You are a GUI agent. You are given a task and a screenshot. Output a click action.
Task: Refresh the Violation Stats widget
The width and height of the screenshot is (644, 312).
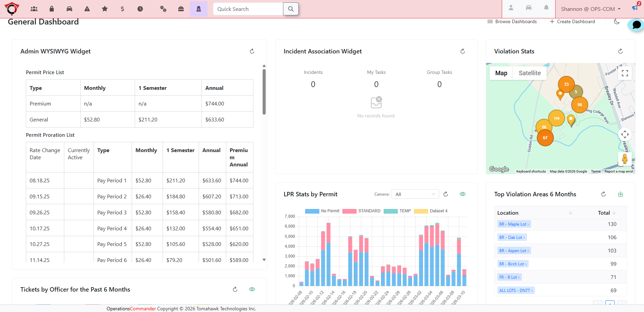click(621, 51)
